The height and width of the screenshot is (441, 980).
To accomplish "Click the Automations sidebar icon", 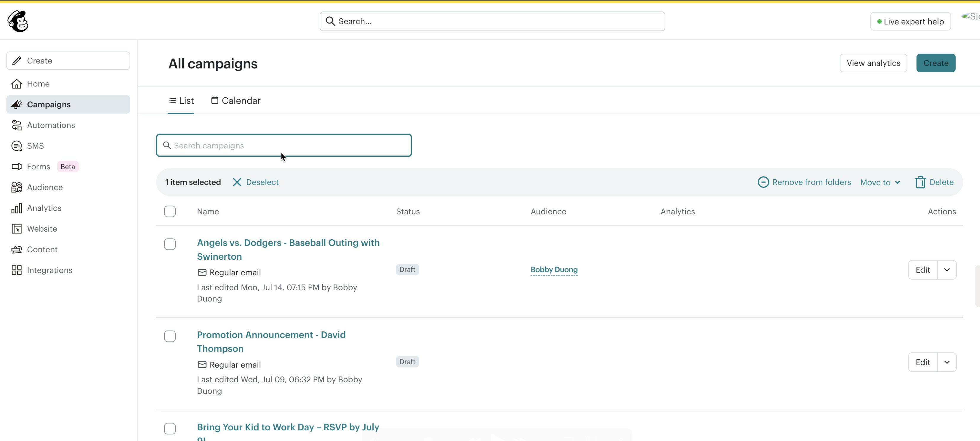I will [x=16, y=125].
